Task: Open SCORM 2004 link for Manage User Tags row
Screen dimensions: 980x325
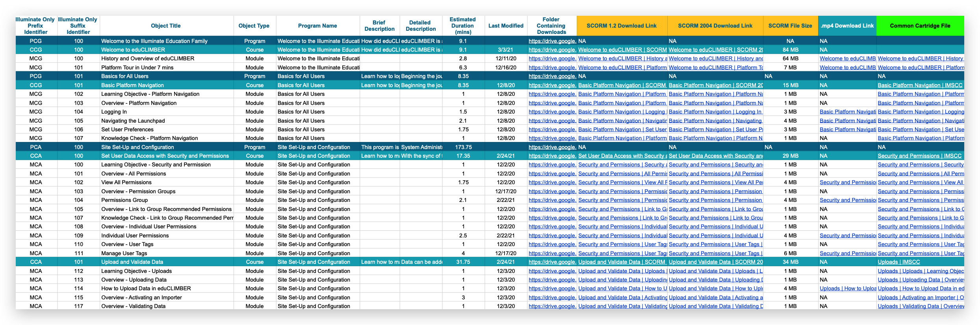Action: [716, 253]
